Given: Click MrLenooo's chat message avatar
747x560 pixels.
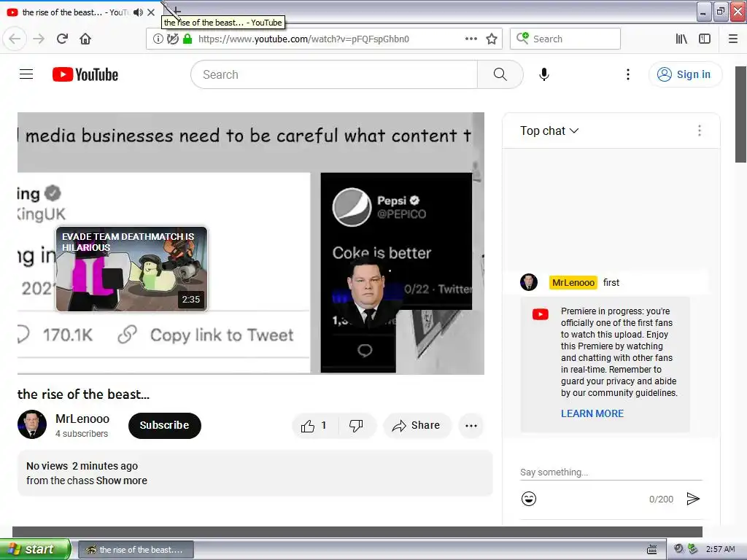Looking at the screenshot, I should 529,282.
